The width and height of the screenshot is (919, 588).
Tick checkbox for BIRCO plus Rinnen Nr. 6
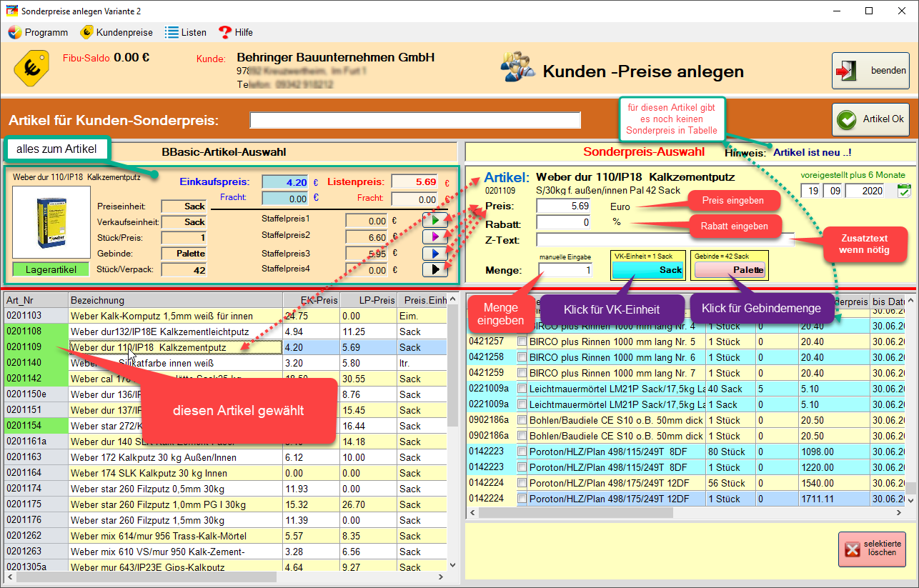(x=522, y=357)
